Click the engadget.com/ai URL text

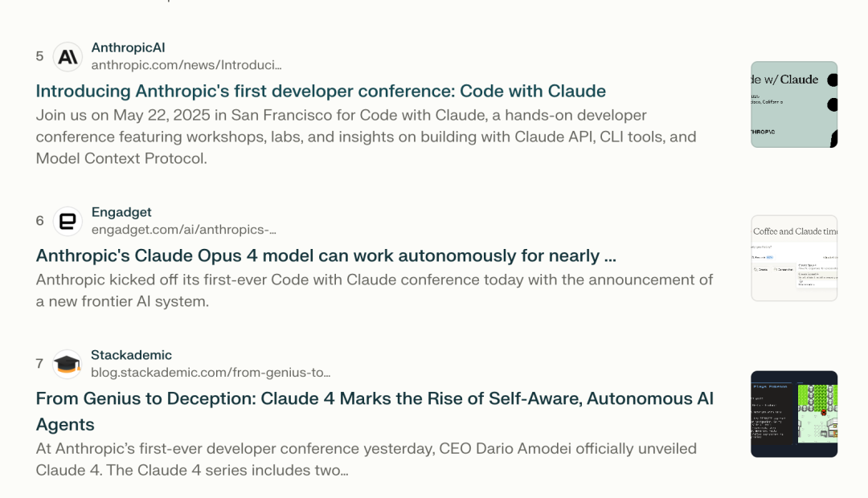tap(184, 229)
